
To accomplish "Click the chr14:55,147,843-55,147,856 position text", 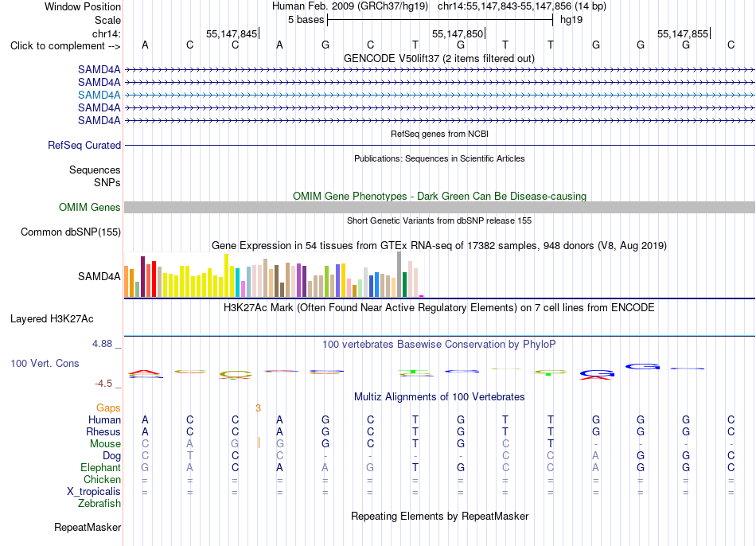I will click(x=505, y=6).
